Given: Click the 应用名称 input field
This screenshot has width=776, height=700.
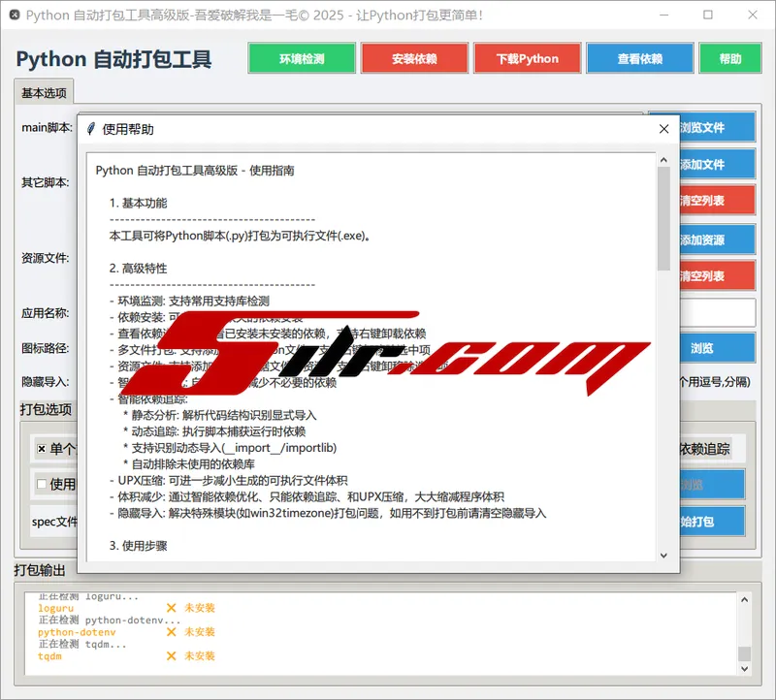Looking at the screenshot, I should 718,312.
